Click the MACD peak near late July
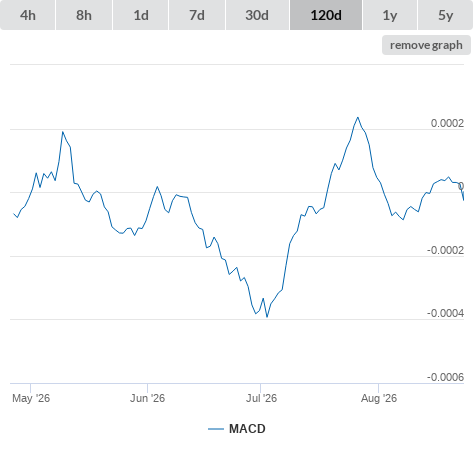The image size is (474, 455). (x=358, y=117)
